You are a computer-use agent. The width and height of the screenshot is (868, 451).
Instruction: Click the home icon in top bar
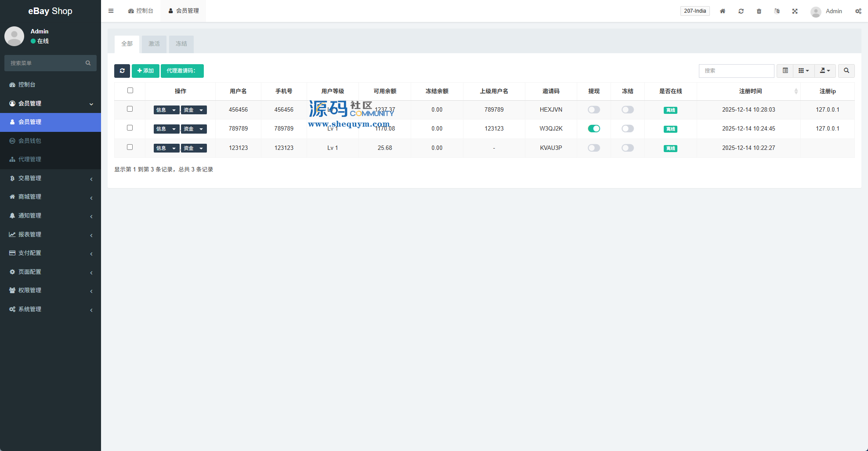click(722, 11)
